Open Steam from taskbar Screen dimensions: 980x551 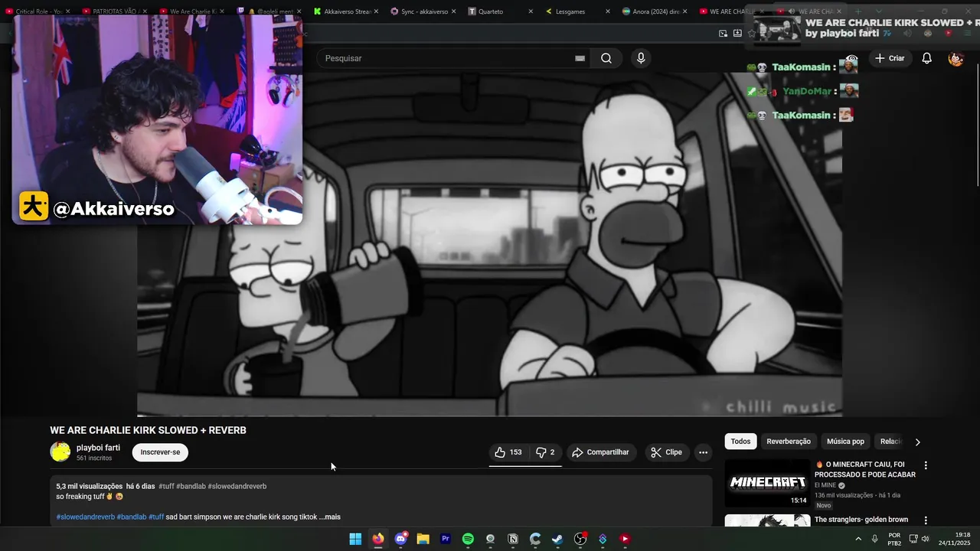click(x=557, y=539)
